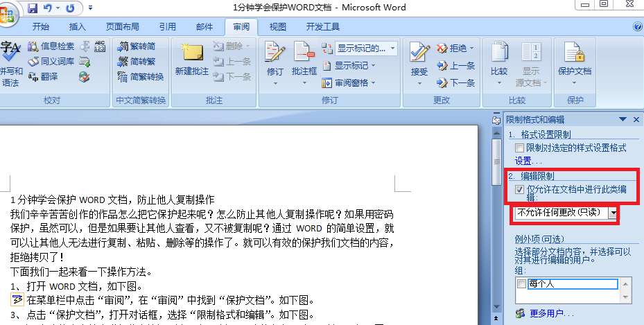
Task: Open the 批注框 balloons menu
Action: (x=304, y=63)
